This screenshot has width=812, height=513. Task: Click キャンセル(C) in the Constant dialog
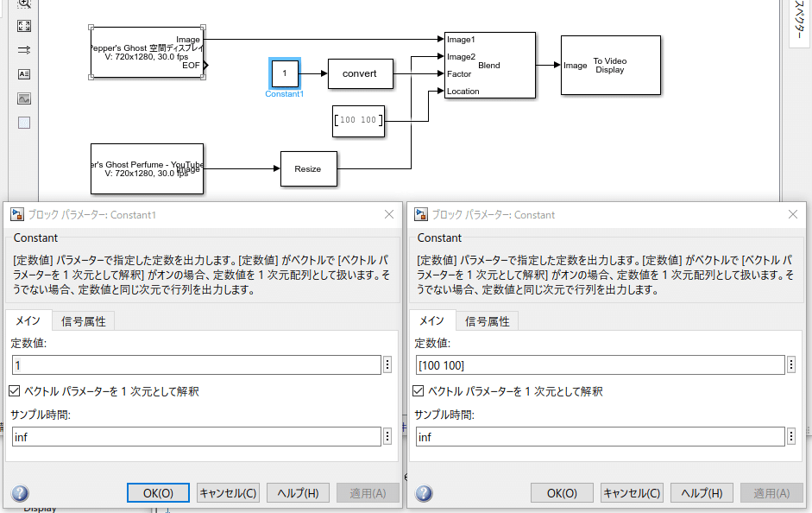(x=632, y=493)
